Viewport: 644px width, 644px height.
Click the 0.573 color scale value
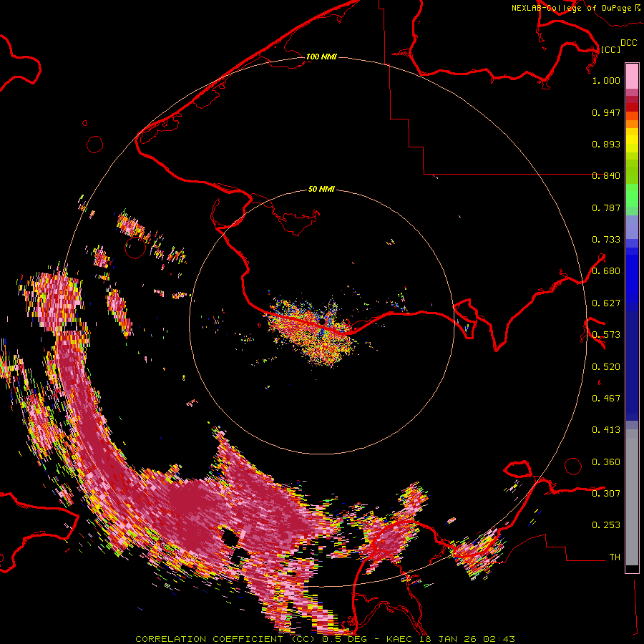tap(606, 335)
